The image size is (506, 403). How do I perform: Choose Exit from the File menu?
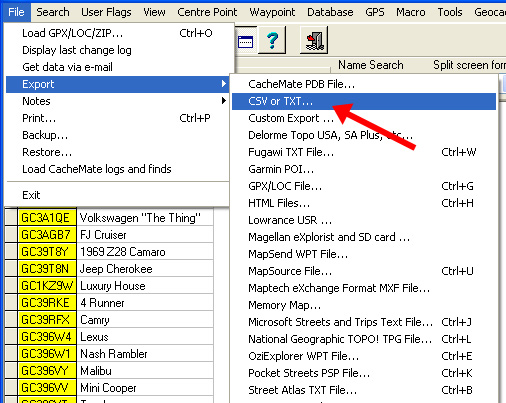117,195
